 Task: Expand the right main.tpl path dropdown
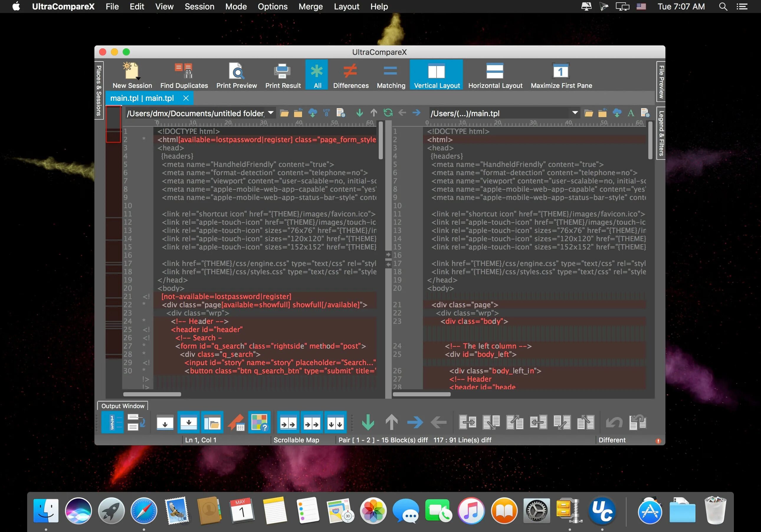pyautogui.click(x=575, y=113)
